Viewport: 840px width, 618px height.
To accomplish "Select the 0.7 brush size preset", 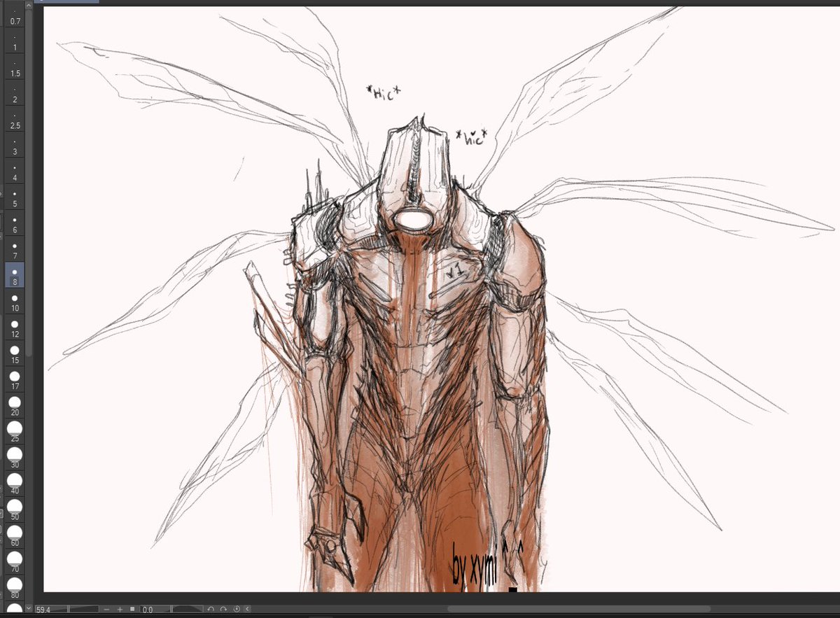I will [15, 15].
